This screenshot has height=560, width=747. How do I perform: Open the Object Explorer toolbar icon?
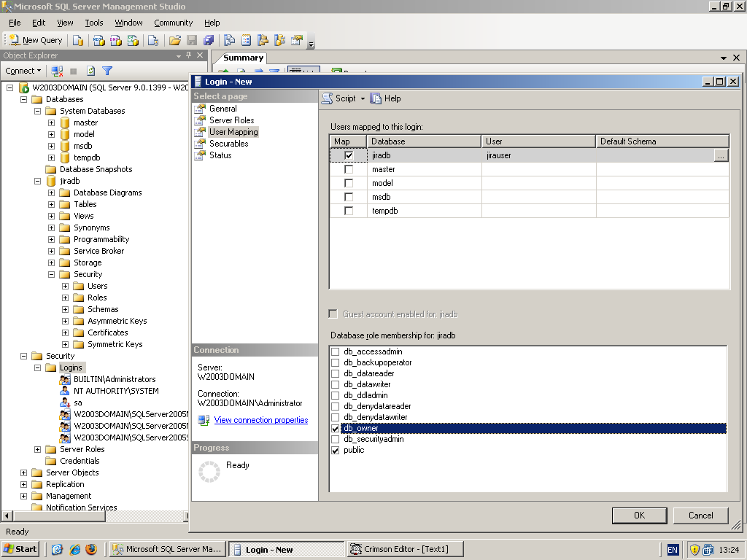pos(263,41)
